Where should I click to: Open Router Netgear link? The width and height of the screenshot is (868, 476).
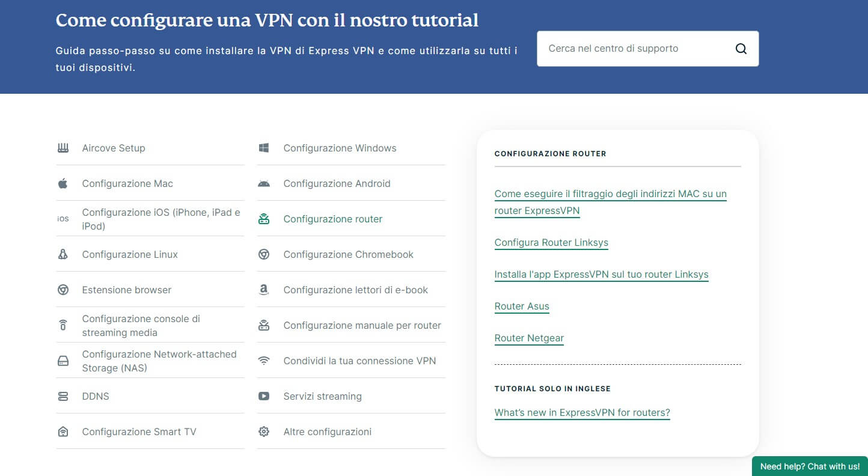click(529, 338)
